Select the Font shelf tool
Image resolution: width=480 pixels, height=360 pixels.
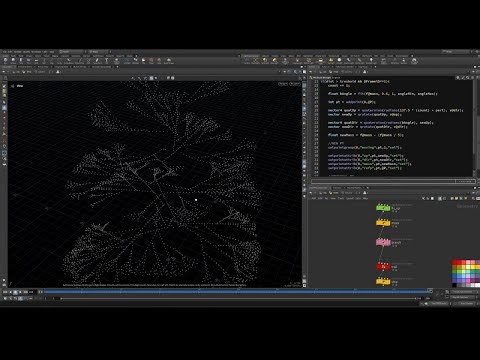tap(107, 61)
